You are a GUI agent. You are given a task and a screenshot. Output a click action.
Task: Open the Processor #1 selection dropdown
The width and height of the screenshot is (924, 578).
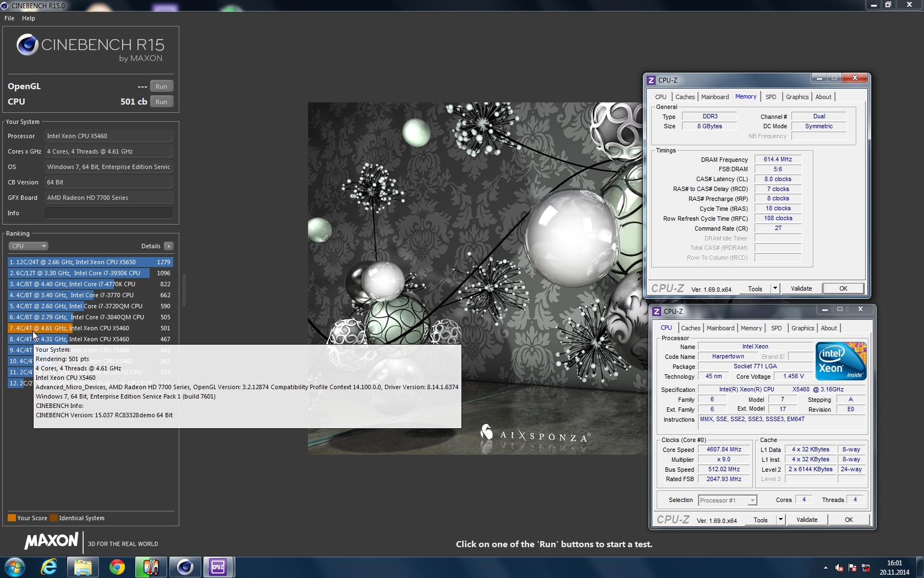pyautogui.click(x=728, y=500)
